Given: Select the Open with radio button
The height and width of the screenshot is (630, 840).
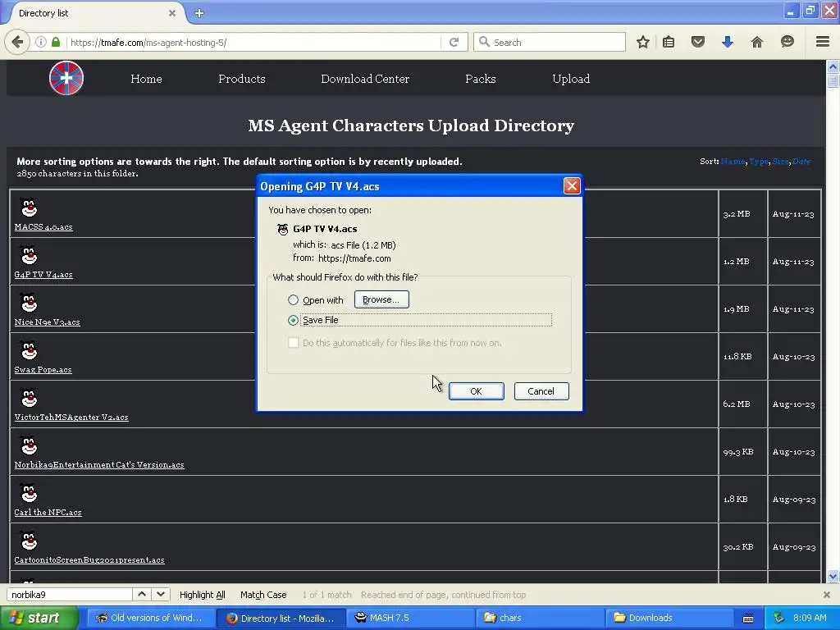Looking at the screenshot, I should 293,300.
